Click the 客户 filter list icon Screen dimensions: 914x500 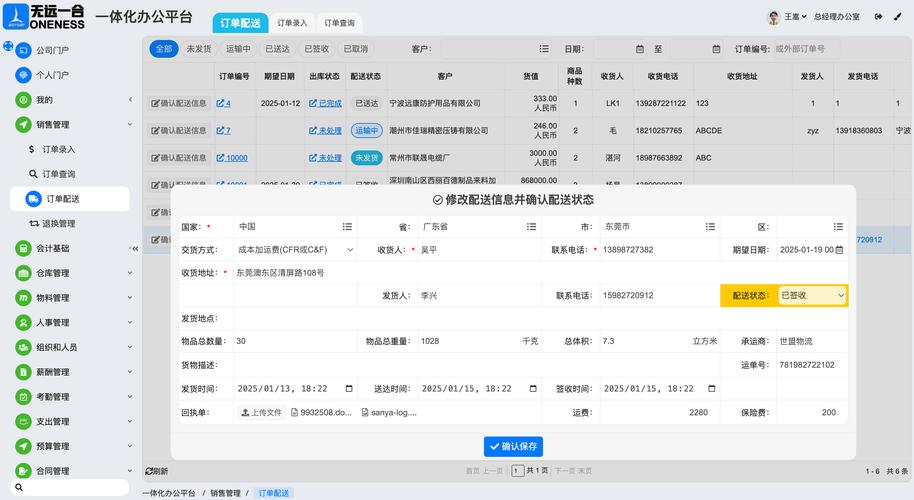tap(544, 49)
